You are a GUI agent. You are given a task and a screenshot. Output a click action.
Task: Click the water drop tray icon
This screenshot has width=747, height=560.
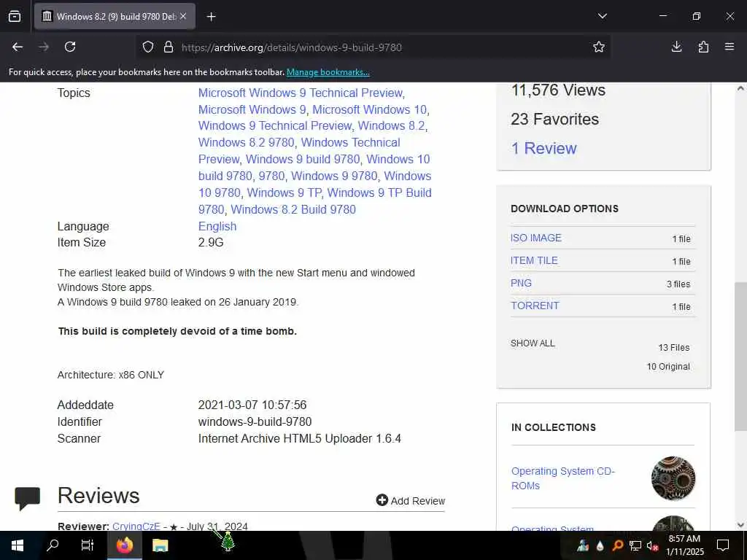click(x=600, y=545)
